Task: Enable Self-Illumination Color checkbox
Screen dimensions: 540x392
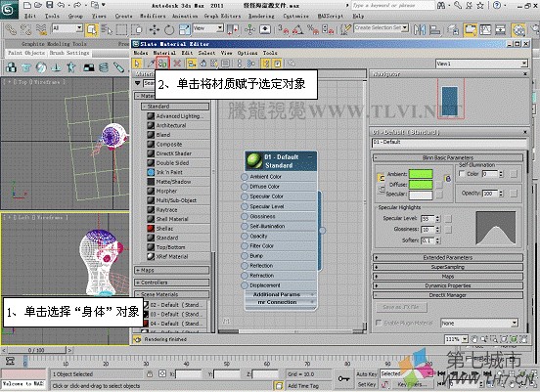Action: tap(462, 173)
